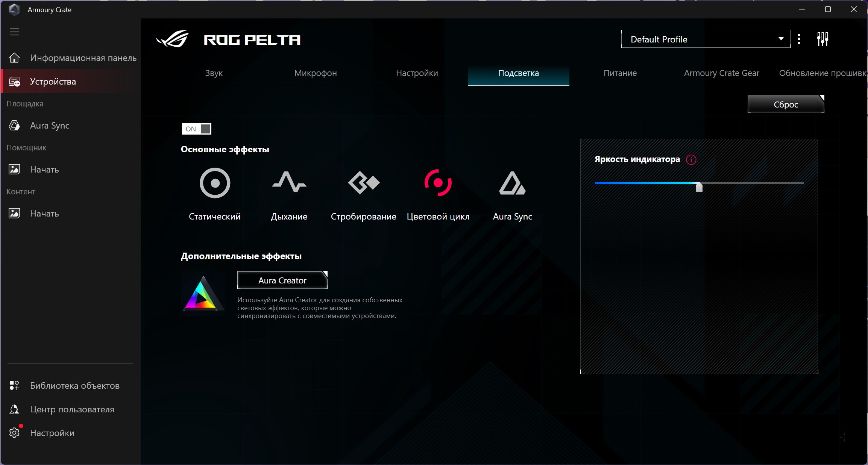Select the Aura Sync effect icon
This screenshot has width=868, height=465.
click(x=512, y=183)
